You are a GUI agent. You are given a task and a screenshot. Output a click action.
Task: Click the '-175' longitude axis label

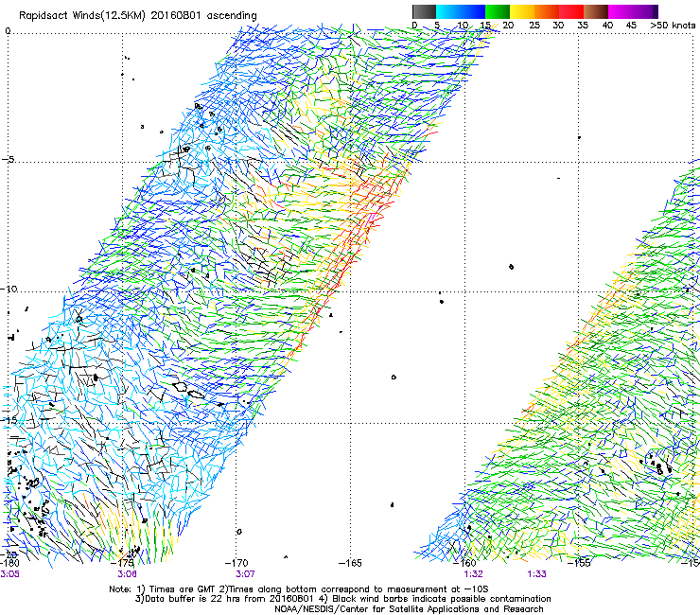click(122, 564)
